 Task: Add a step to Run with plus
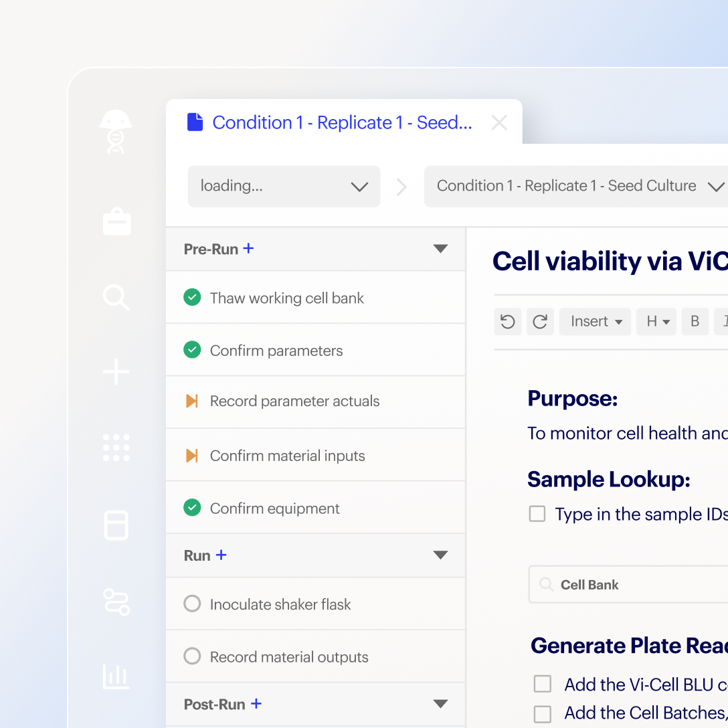tap(221, 555)
